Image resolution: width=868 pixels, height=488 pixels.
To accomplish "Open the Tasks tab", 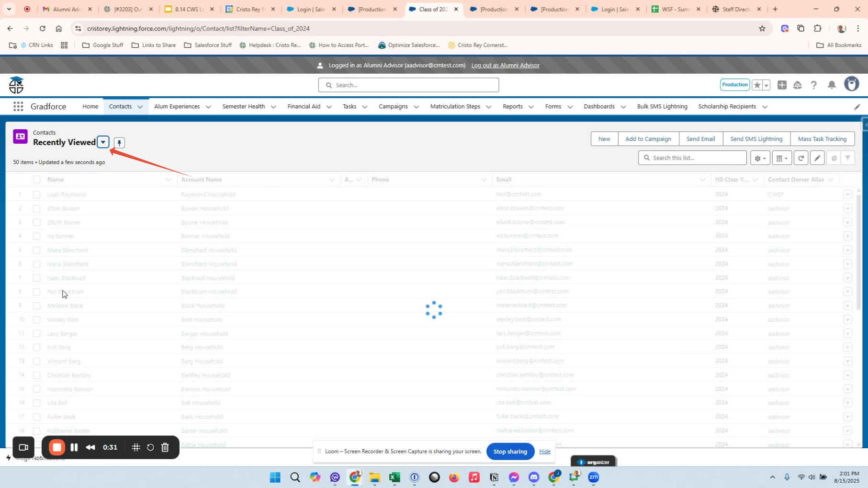I will point(349,106).
